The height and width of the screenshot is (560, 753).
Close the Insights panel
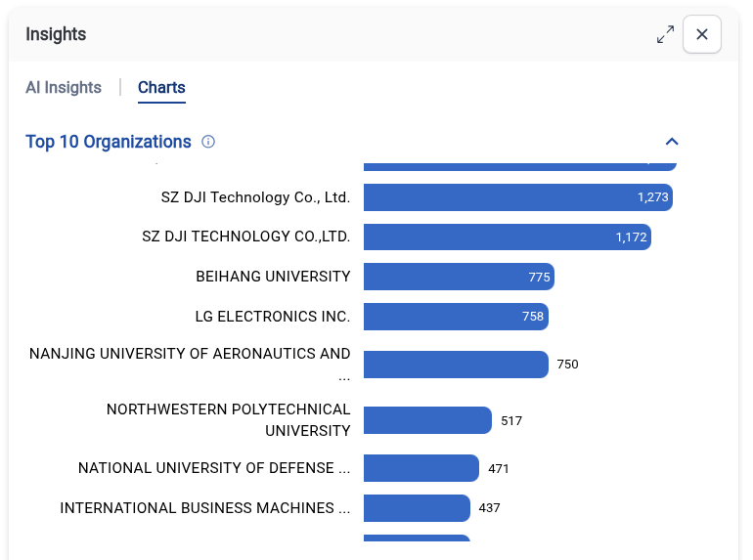pos(701,34)
